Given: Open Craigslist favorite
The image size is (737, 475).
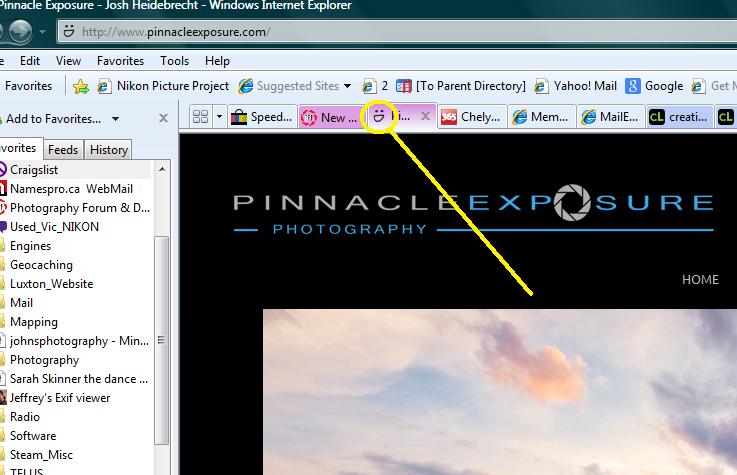Looking at the screenshot, I should 75,170.
